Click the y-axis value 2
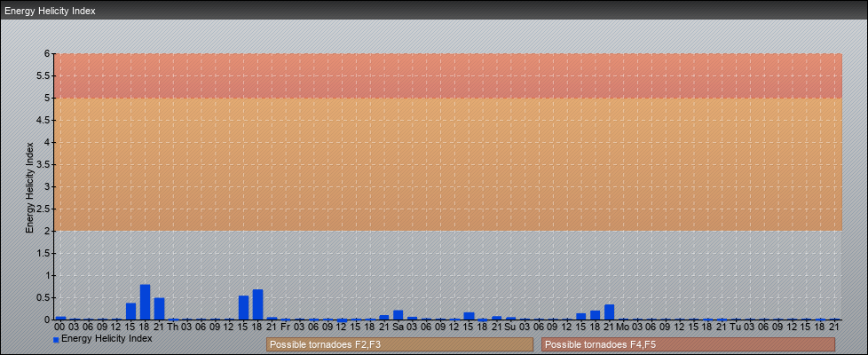The image size is (868, 355). pos(48,231)
